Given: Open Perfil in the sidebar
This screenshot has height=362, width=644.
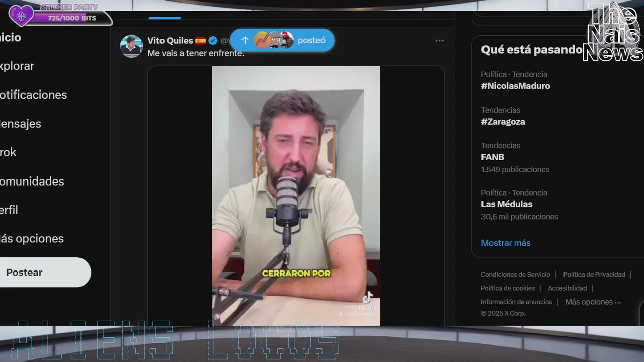Looking at the screenshot, I should 9,210.
